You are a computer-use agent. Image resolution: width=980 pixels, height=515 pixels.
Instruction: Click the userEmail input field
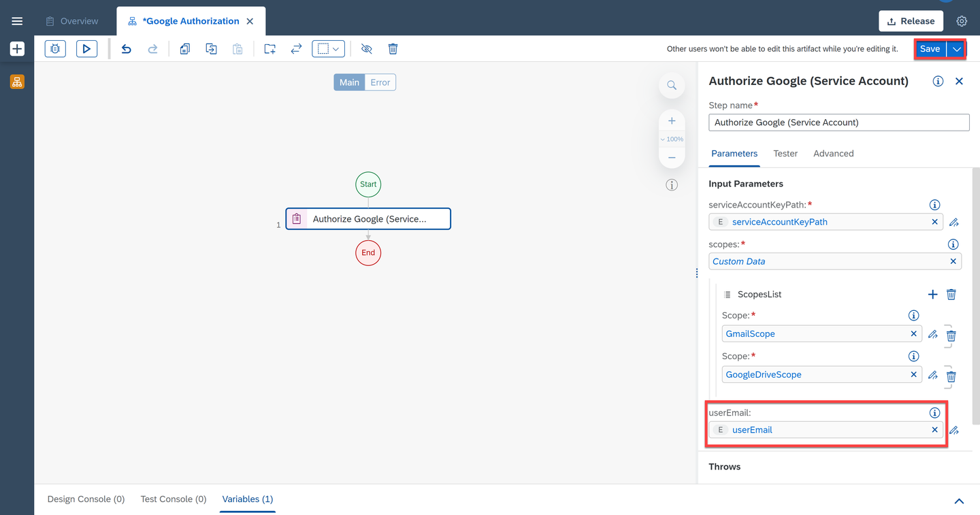(826, 430)
